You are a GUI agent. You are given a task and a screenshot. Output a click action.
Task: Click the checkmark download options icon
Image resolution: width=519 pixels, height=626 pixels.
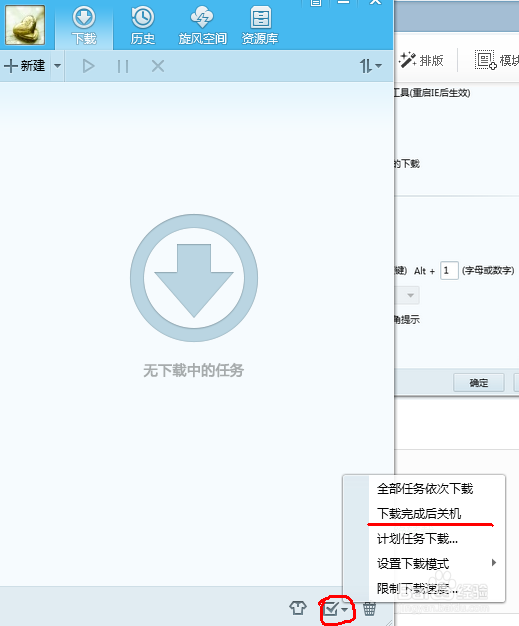(x=336, y=609)
